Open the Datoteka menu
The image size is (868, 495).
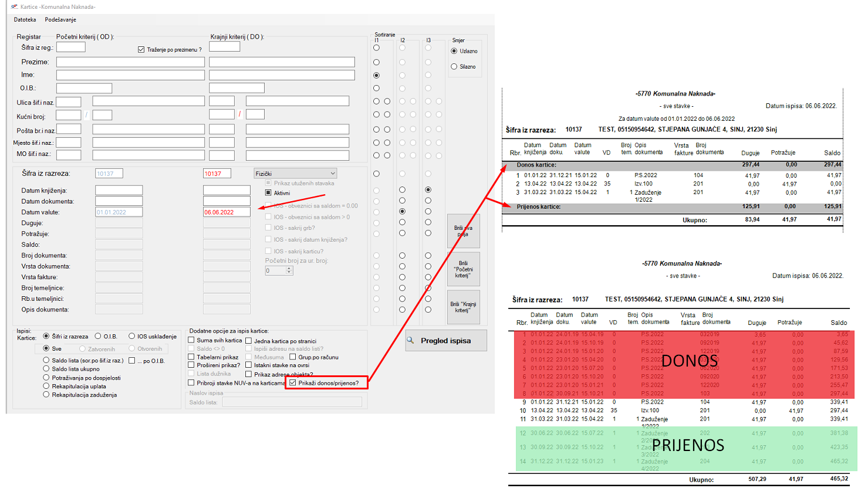[25, 20]
